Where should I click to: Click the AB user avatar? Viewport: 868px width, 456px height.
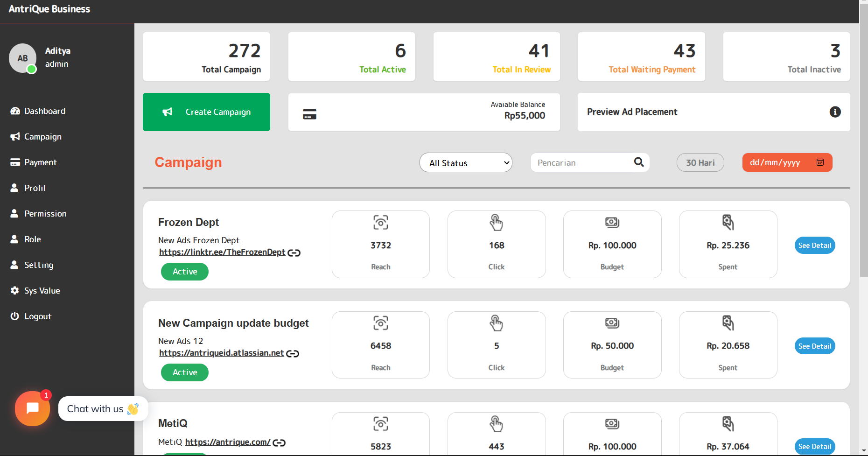22,58
